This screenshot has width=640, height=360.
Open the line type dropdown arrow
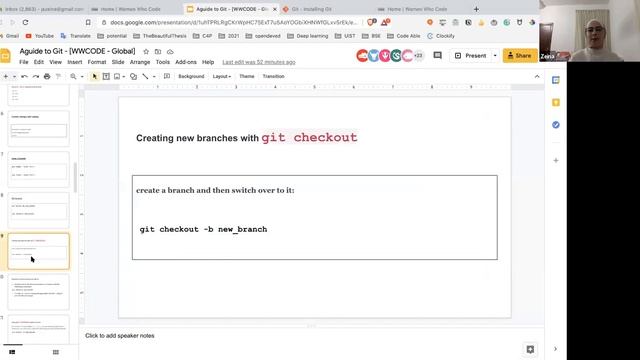(154, 76)
